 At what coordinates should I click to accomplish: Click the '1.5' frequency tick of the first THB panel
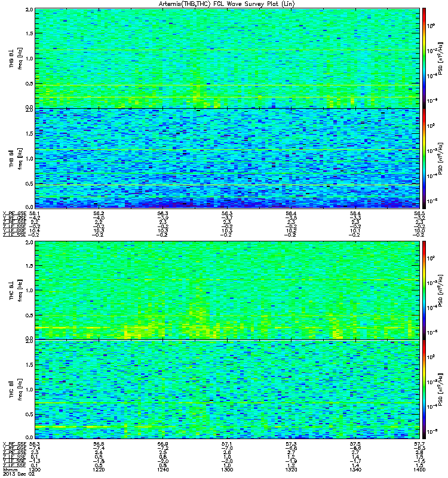pyautogui.click(x=29, y=33)
